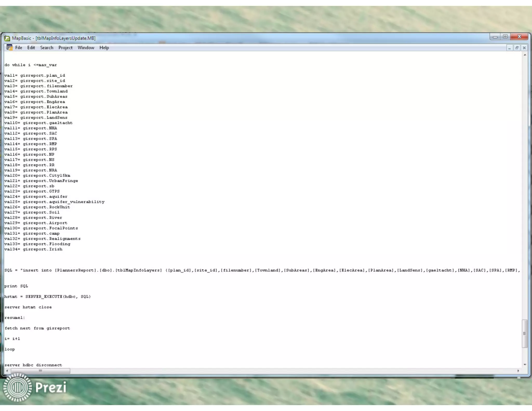Open the Search menu
Image resolution: width=532 pixels, height=411 pixels.
coord(46,48)
